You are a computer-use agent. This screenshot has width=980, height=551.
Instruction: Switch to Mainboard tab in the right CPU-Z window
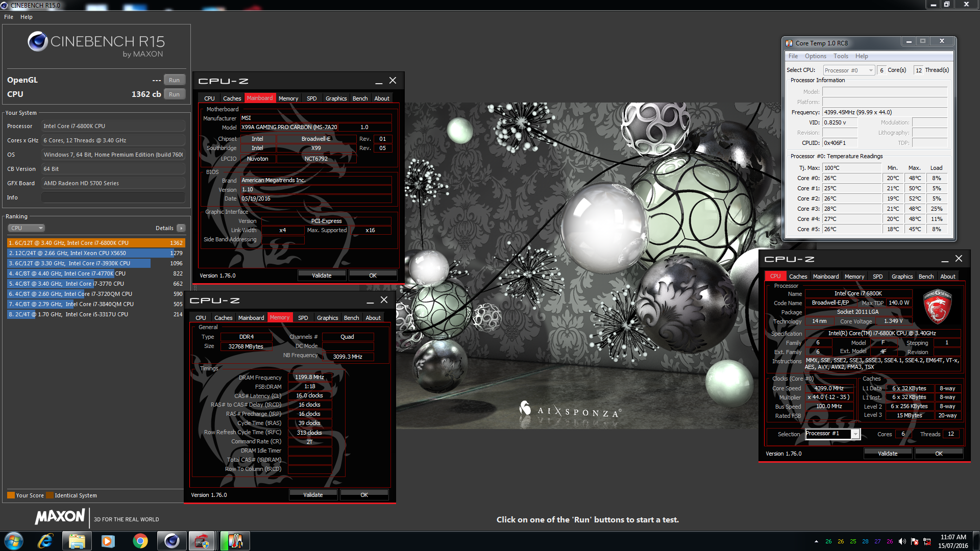coord(826,277)
